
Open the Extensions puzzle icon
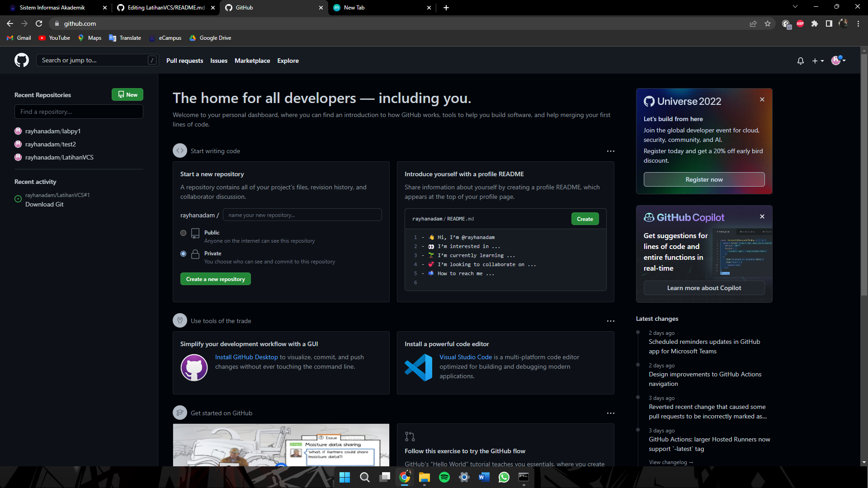tap(815, 23)
